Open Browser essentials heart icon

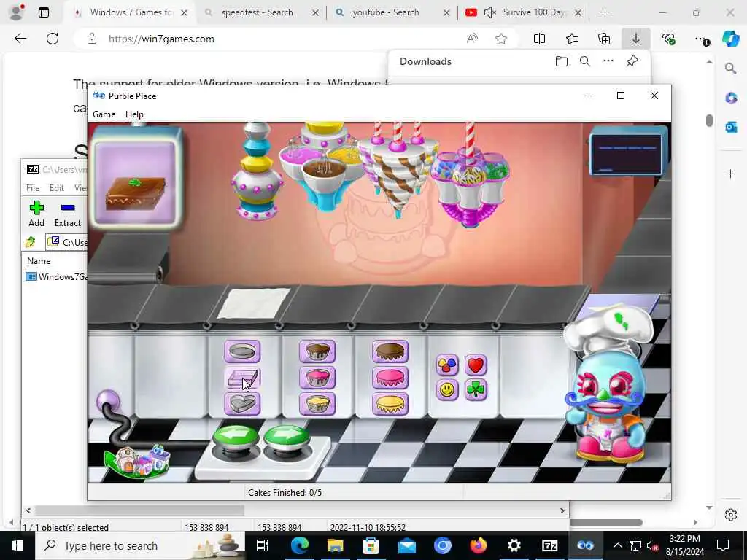[x=668, y=39]
